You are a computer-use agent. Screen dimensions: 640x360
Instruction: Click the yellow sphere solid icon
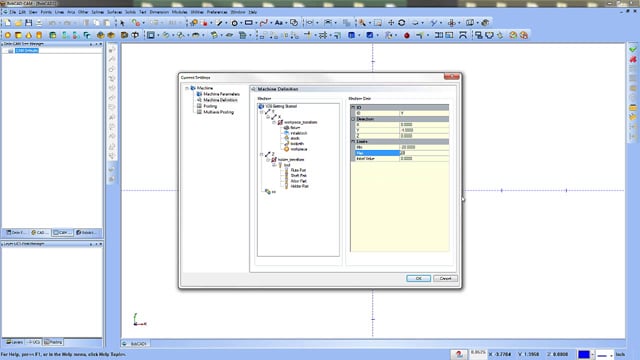pos(8,36)
